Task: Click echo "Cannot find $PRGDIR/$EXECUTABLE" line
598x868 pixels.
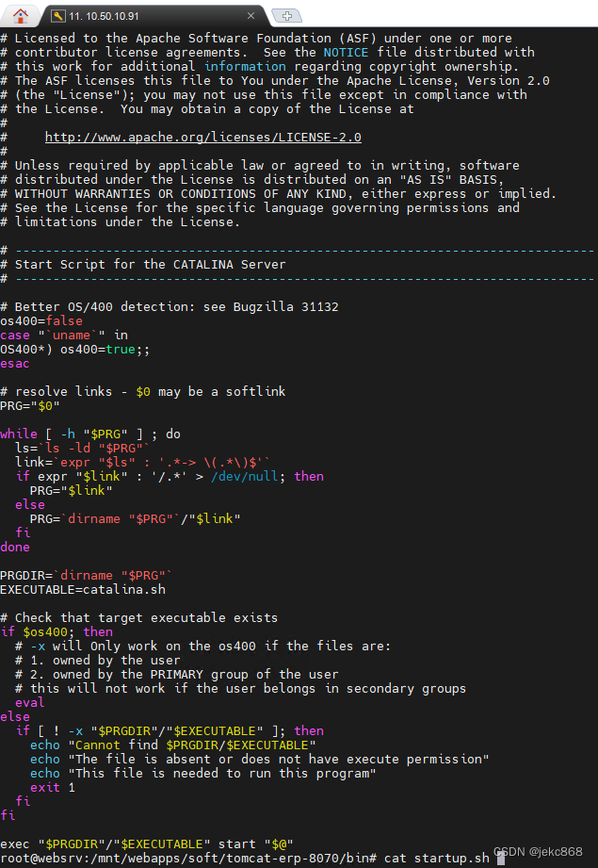Action: click(173, 745)
